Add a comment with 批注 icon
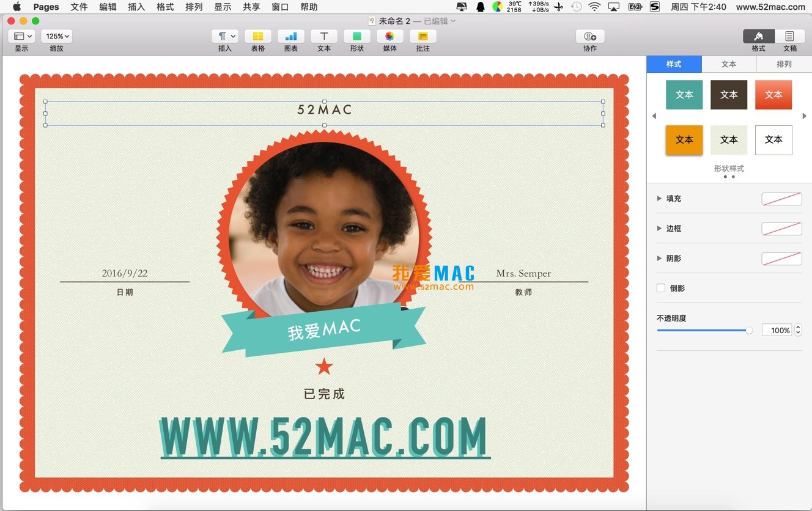Screen dimensions: 812x511 point(423,36)
